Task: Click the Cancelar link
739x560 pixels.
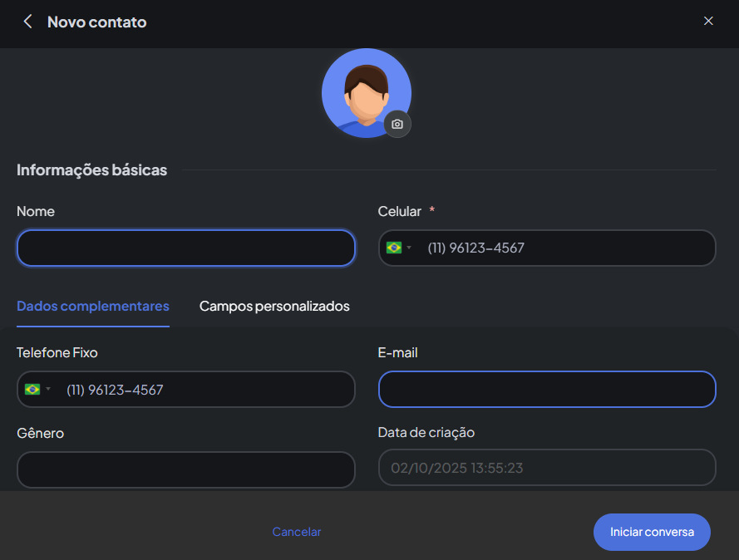Action: click(297, 532)
